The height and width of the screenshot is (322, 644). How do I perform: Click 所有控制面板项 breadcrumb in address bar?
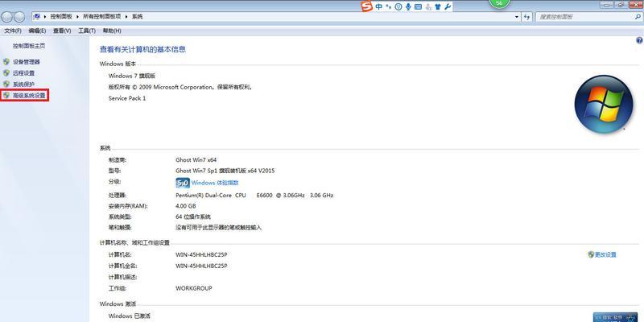(102, 17)
